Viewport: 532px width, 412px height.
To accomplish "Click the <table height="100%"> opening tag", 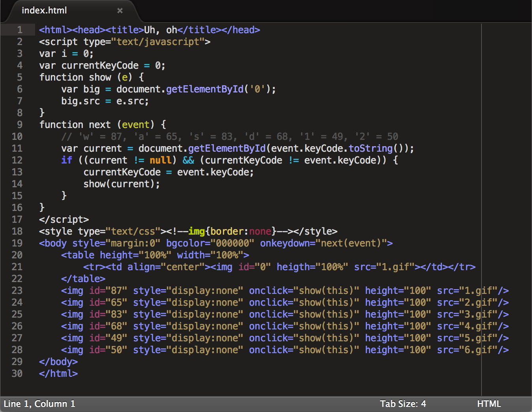I will tap(155, 255).
